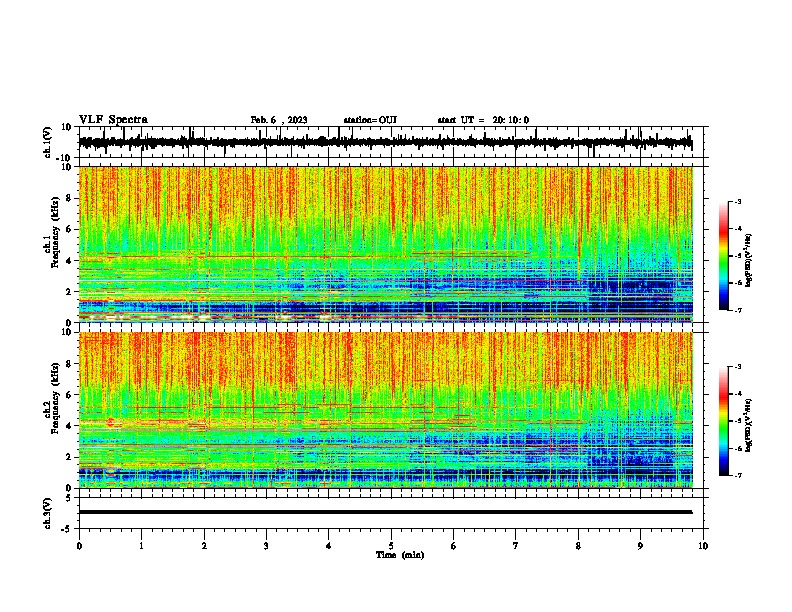
Task: Click the "VLF Spectra" plot title
Action: [x=113, y=120]
